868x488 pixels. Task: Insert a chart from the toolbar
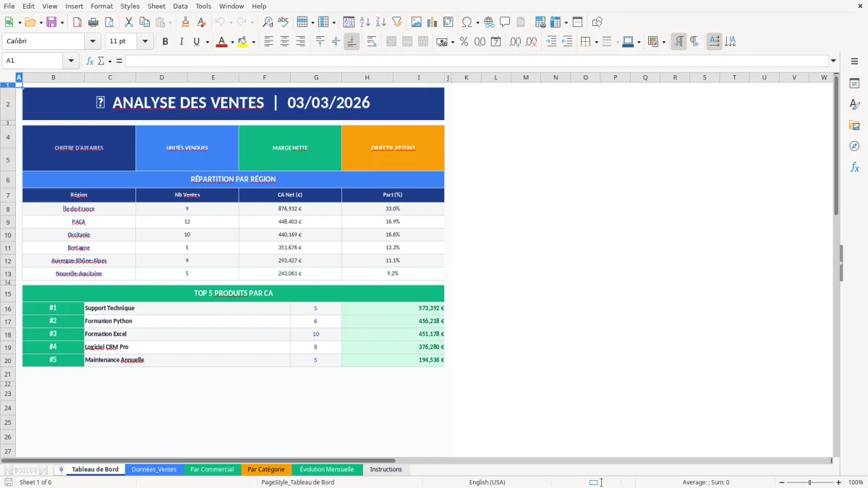(x=432, y=22)
